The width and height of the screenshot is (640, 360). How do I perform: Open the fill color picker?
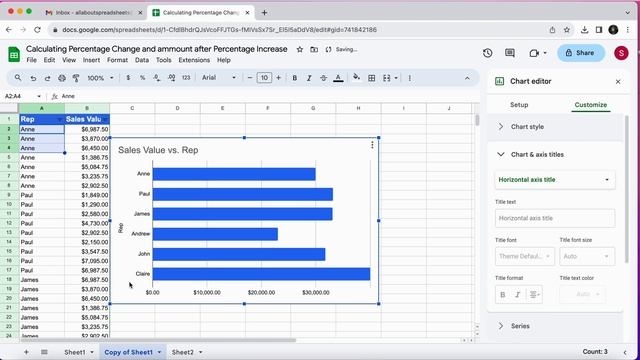356,78
